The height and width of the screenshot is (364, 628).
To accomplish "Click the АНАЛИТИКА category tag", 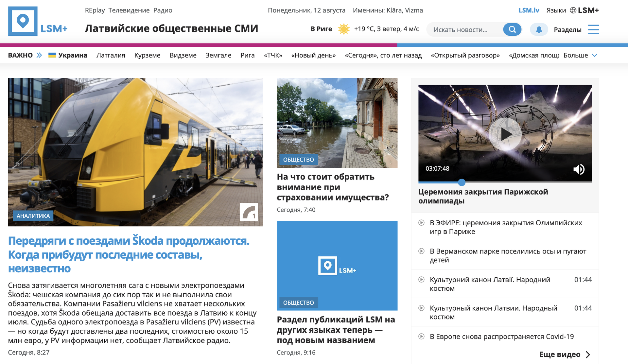I will (x=33, y=216).
